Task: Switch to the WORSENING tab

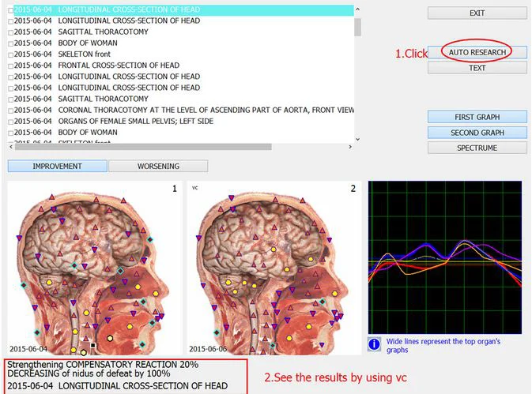Action: click(158, 167)
